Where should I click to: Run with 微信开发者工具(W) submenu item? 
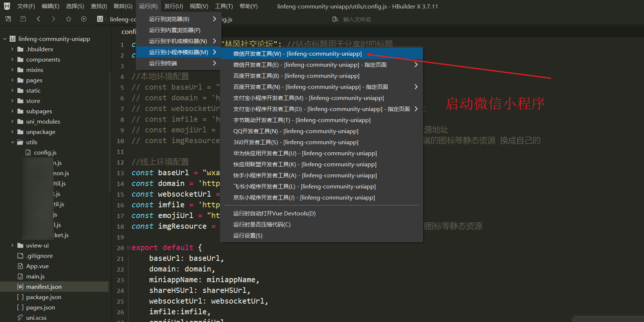click(322, 53)
